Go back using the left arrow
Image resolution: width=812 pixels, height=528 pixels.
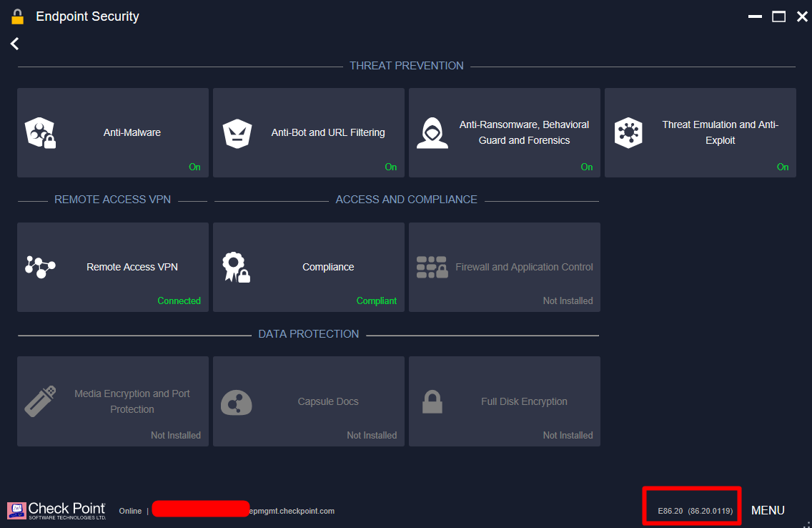(x=14, y=44)
